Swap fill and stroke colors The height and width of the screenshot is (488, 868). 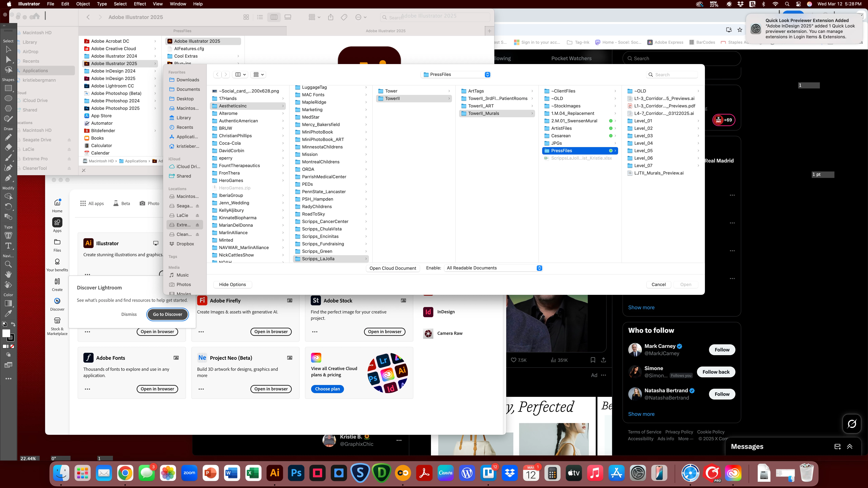[13, 324]
